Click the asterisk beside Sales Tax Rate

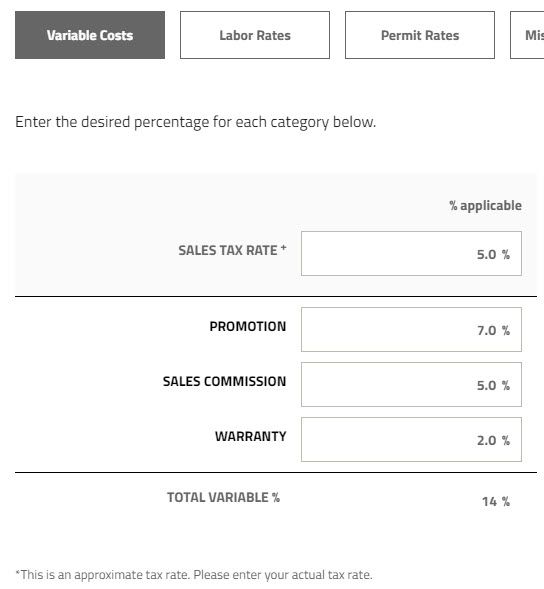click(x=284, y=247)
